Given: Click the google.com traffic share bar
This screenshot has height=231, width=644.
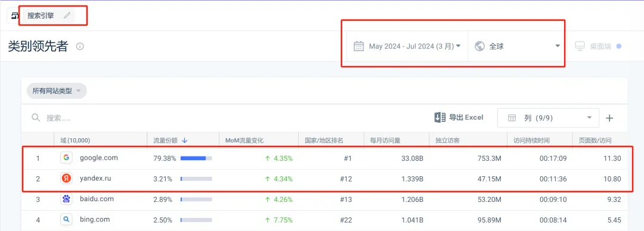Looking at the screenshot, I should (196, 158).
